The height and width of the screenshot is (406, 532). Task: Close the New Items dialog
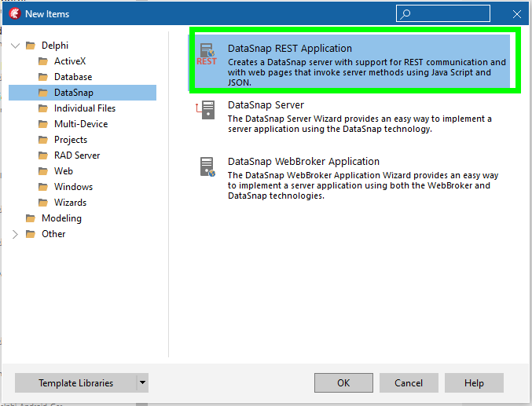[x=517, y=14]
